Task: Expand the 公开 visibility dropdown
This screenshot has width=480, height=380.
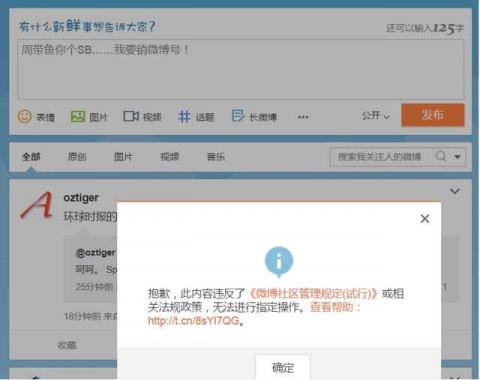Action: coord(376,116)
